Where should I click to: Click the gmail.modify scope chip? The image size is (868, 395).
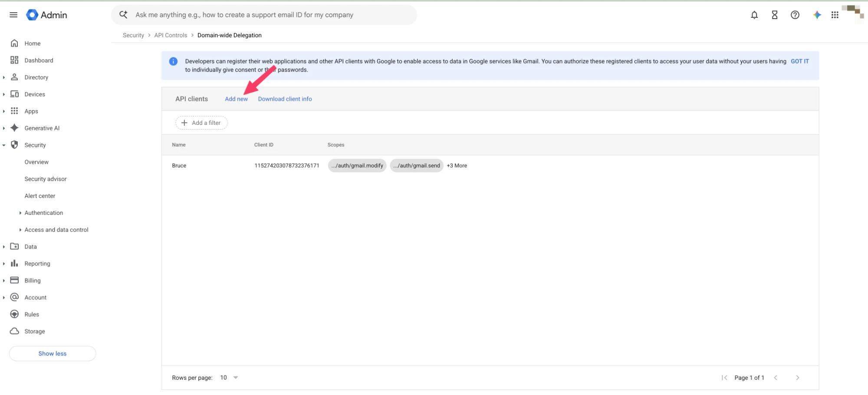pyautogui.click(x=357, y=166)
